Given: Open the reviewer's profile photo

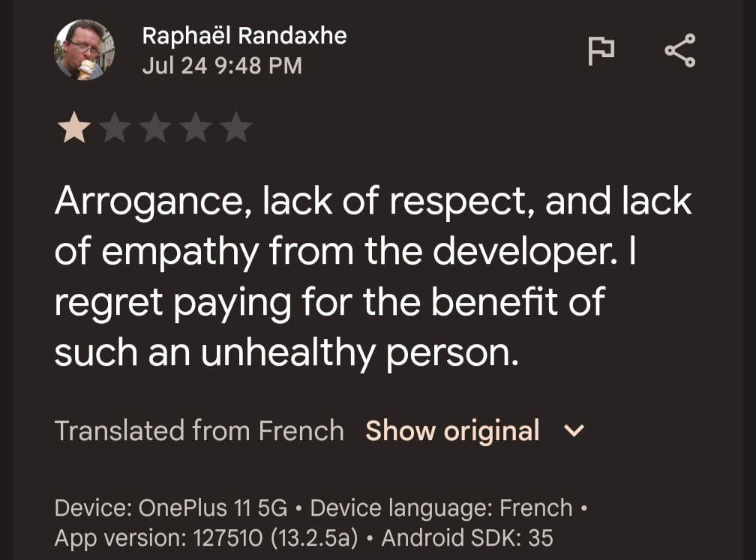Looking at the screenshot, I should tap(84, 50).
